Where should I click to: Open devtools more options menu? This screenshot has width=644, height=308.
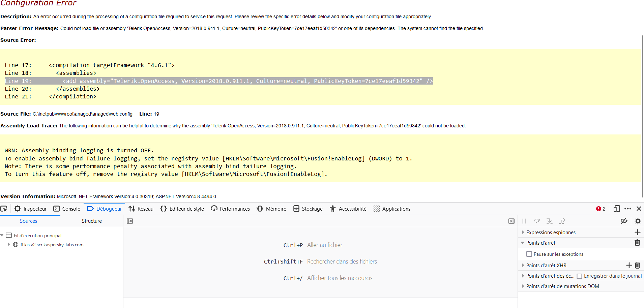tap(628, 209)
